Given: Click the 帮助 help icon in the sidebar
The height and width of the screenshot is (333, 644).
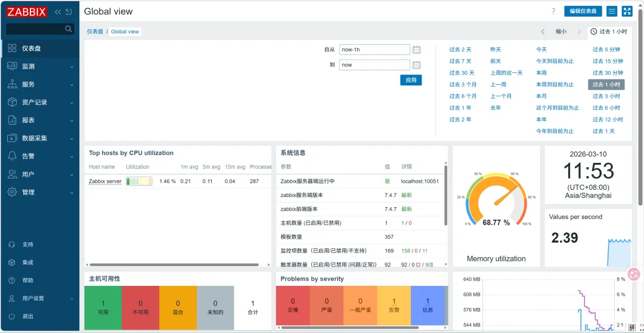Looking at the screenshot, I should point(12,280).
